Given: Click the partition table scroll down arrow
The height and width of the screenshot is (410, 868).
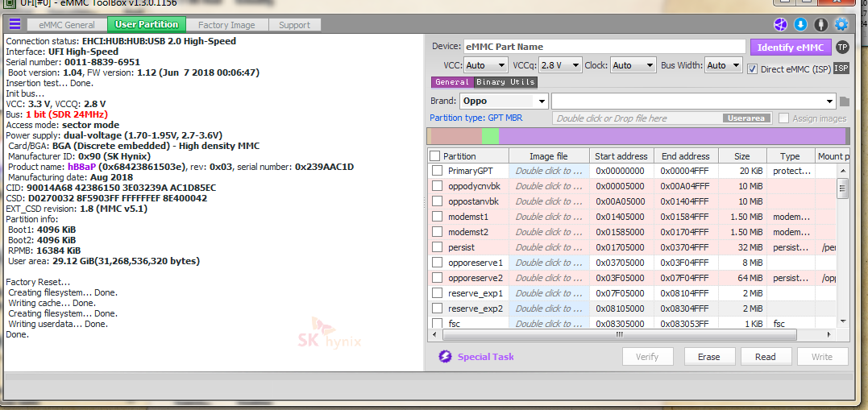Looking at the screenshot, I should click(842, 321).
